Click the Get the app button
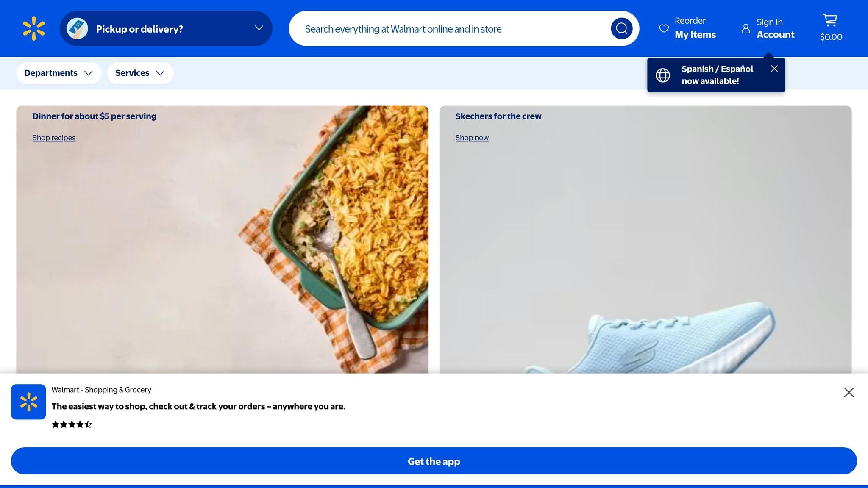 tap(434, 461)
